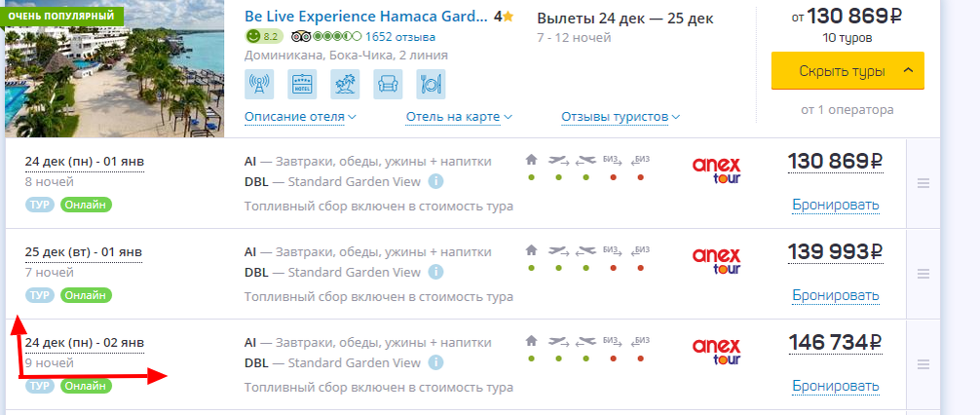
Task: Click the ТУР badge in the 8 ночей row
Action: click(x=40, y=205)
